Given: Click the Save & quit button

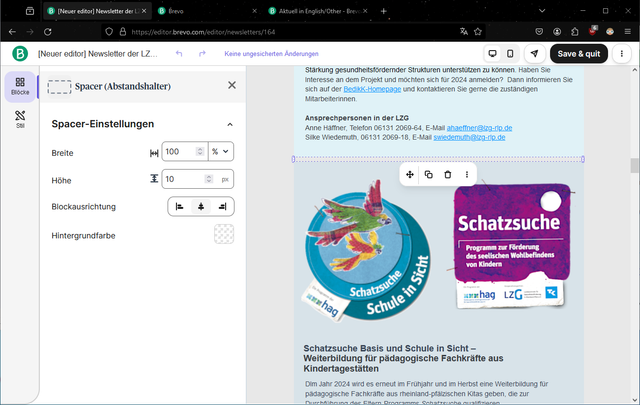Looking at the screenshot, I should click(579, 53).
